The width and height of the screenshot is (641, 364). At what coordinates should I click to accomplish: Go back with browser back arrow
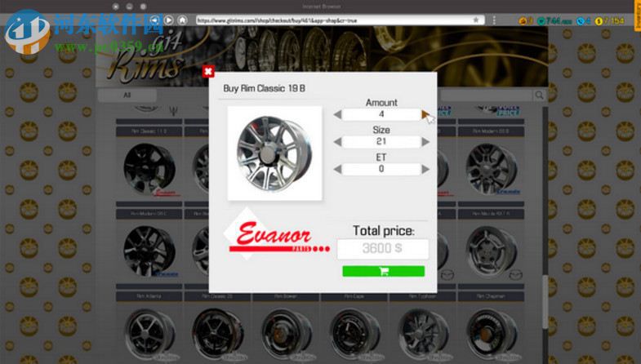[x=155, y=20]
